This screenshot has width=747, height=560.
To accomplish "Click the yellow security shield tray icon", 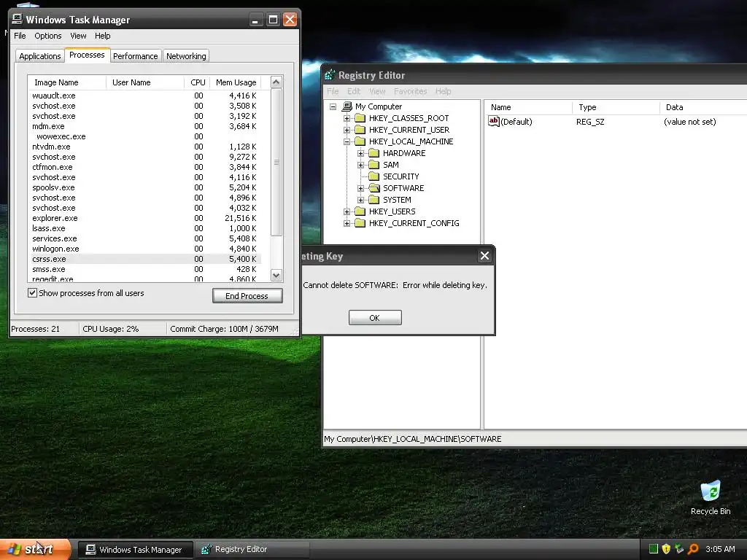I will [x=666, y=549].
